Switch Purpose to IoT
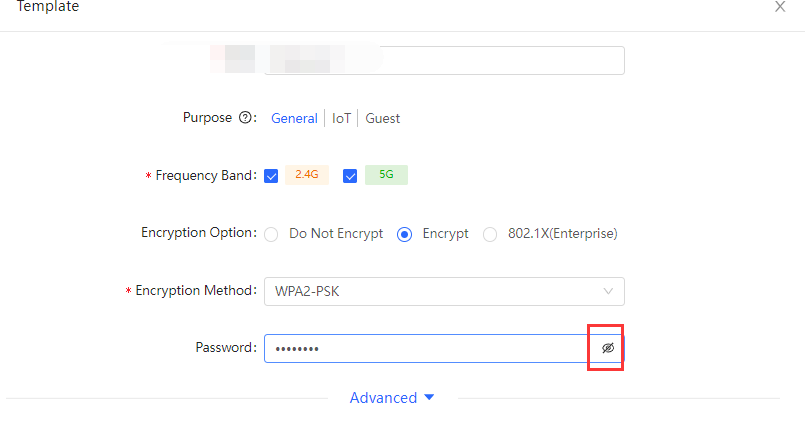Image resolution: width=805 pixels, height=435 pixels. pyautogui.click(x=341, y=118)
